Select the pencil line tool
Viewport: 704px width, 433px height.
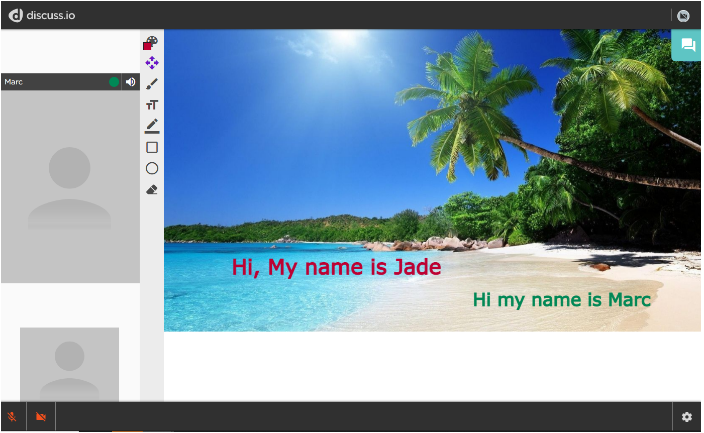[x=152, y=126]
